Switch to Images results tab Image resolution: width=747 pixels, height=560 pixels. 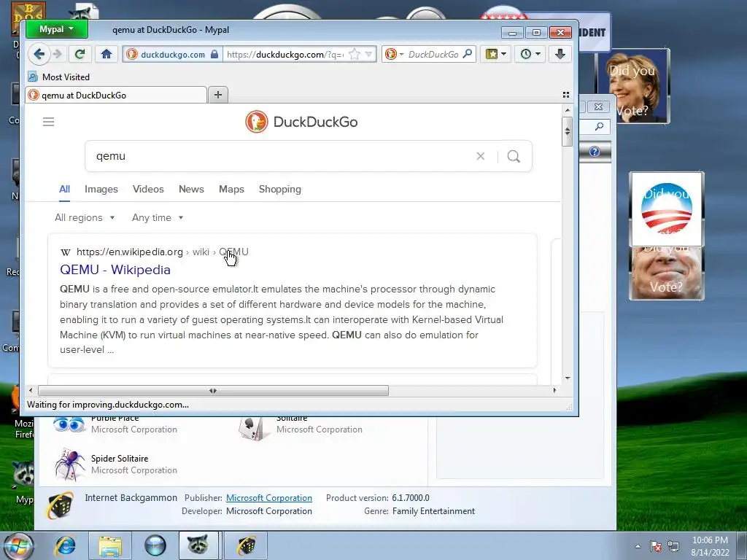pos(101,189)
